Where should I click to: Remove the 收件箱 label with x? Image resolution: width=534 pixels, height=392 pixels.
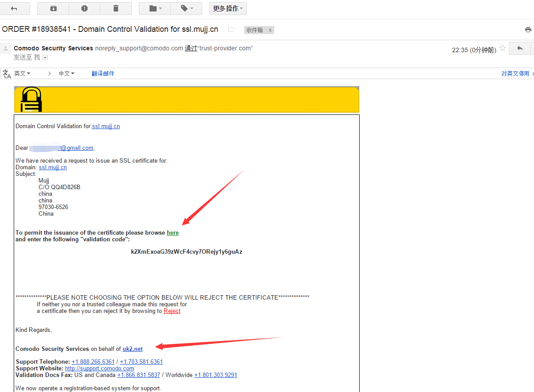coord(270,30)
